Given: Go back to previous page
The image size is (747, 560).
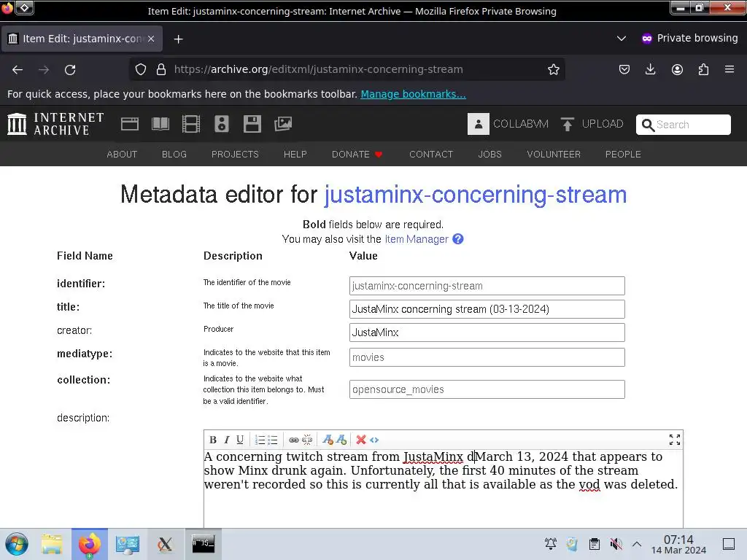Looking at the screenshot, I should [x=18, y=69].
